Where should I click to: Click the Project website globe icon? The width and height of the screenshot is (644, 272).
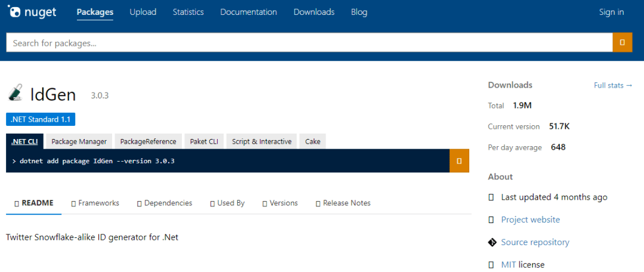pyautogui.click(x=491, y=220)
